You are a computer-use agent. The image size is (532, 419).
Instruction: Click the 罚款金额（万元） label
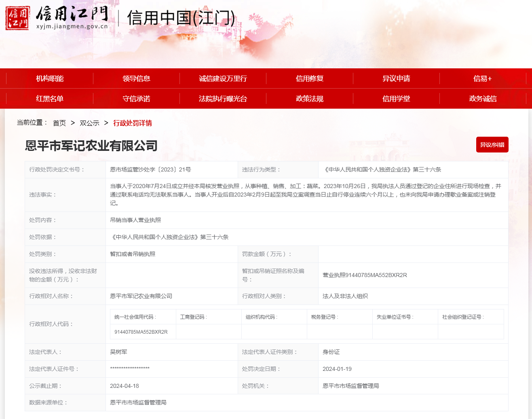(267, 254)
